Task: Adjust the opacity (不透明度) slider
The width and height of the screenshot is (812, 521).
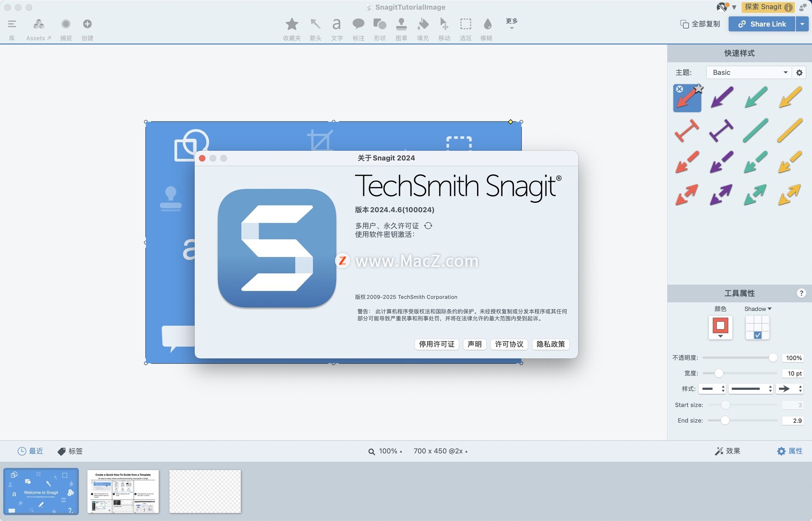Action: point(773,358)
